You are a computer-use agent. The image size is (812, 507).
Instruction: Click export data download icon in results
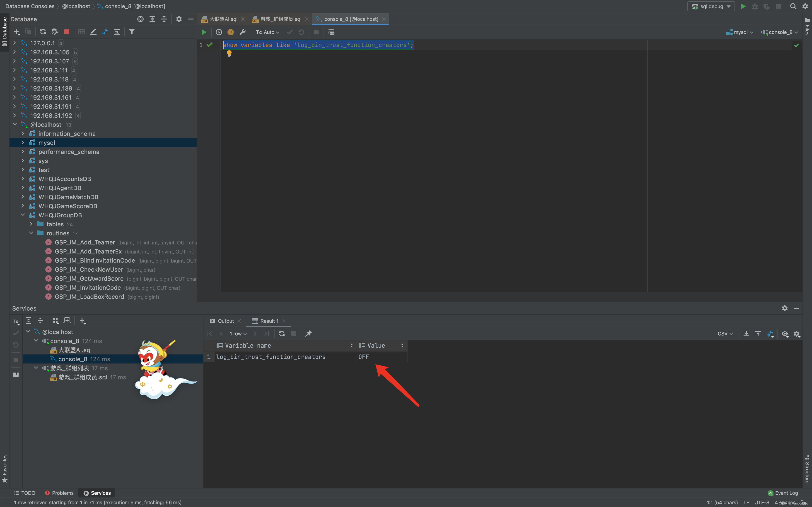[746, 334]
